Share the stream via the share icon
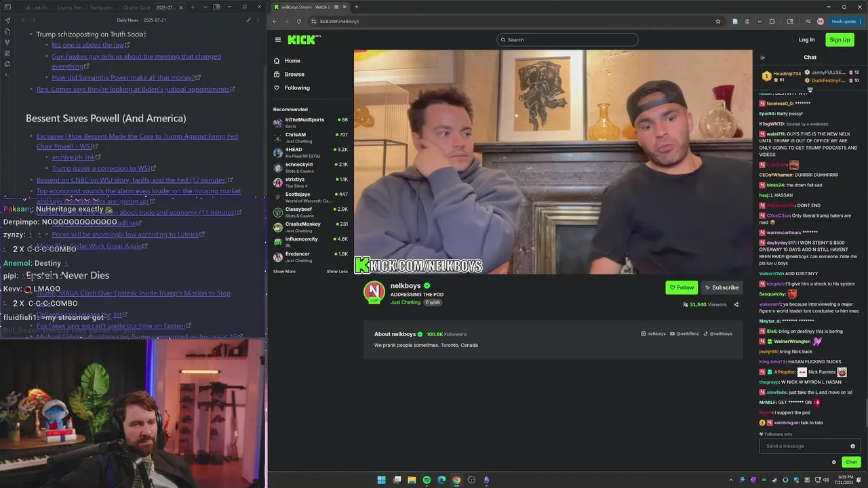This screenshot has height=488, width=868. pos(736,305)
